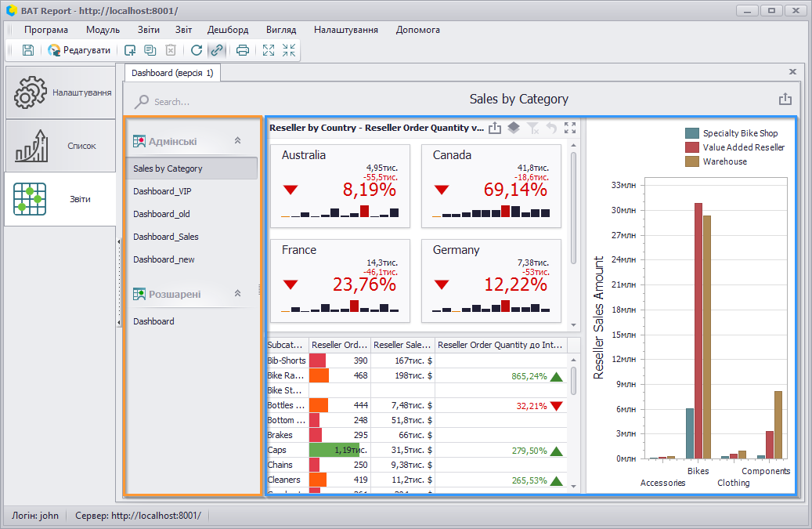
Task: Click the copy report icon
Action: click(x=150, y=50)
